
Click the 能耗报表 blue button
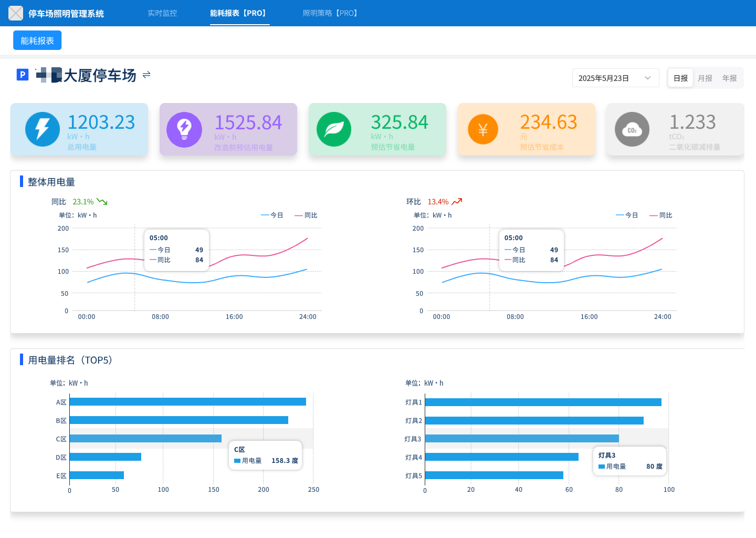click(37, 40)
